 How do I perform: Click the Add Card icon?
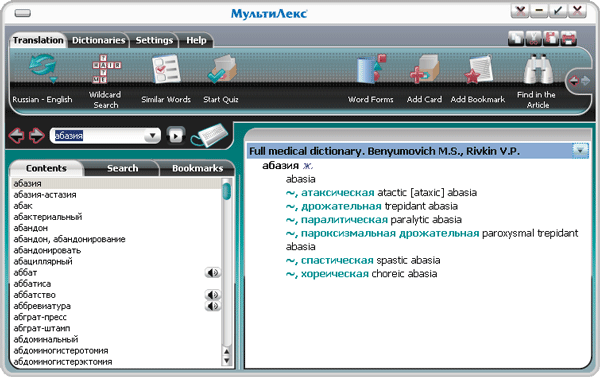[424, 69]
